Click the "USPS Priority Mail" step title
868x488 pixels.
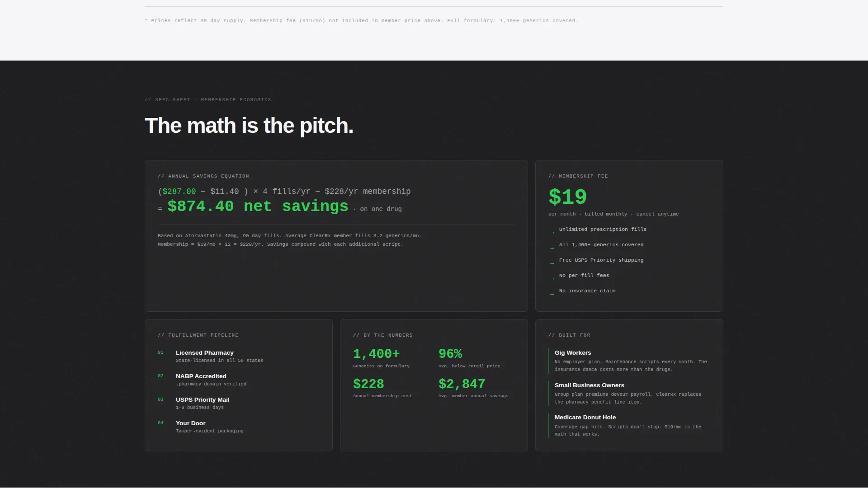(x=203, y=400)
